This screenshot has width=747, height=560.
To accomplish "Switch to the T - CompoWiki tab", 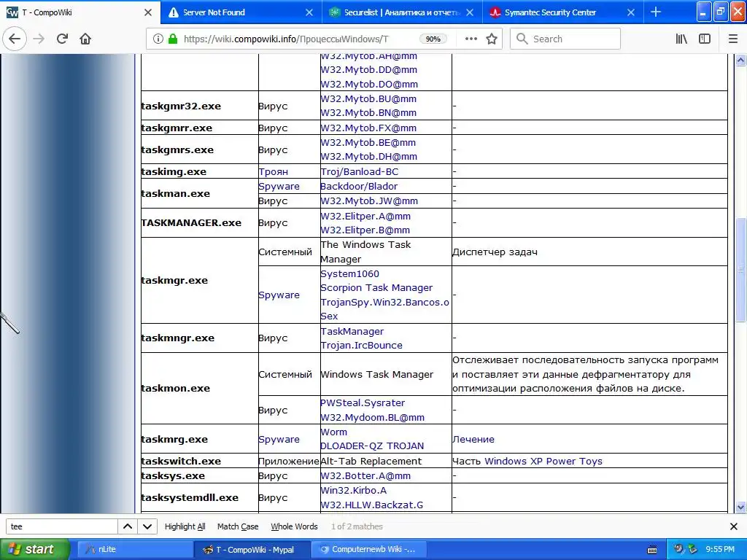I will (80, 12).
